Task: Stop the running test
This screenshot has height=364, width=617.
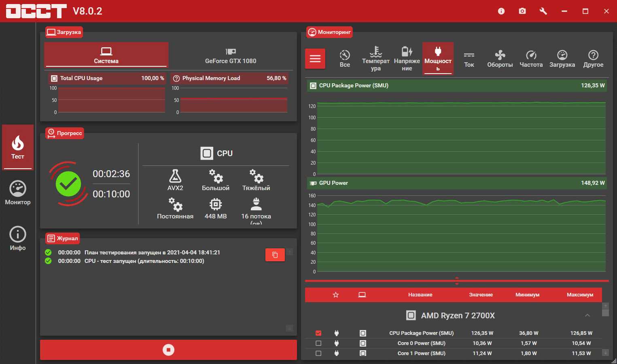Action: [168, 350]
